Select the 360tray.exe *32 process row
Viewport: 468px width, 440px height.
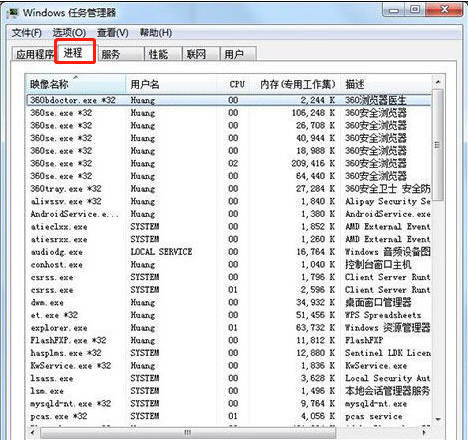(229, 189)
